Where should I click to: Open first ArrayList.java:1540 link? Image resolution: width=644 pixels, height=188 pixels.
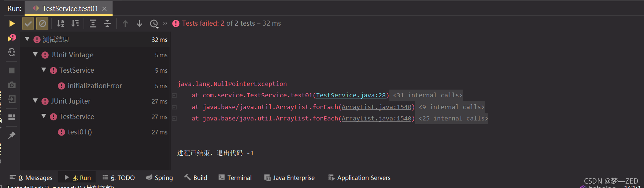(377, 107)
